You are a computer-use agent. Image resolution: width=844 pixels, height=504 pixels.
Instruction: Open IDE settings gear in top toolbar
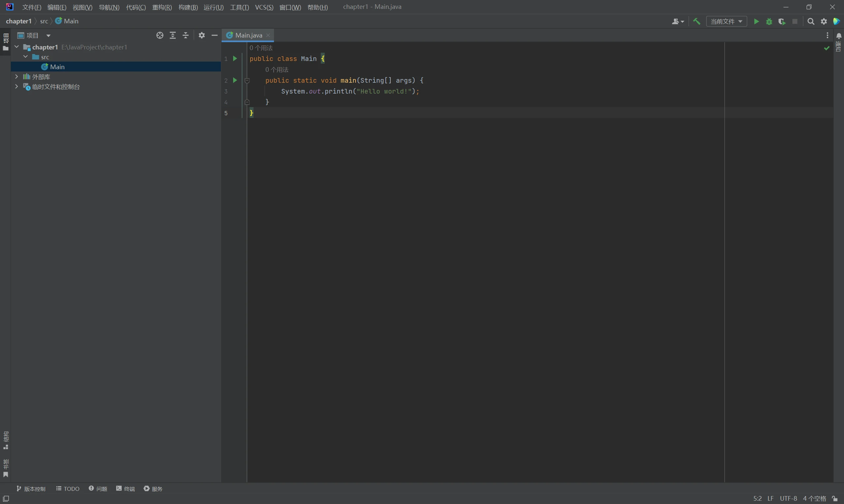pos(824,21)
